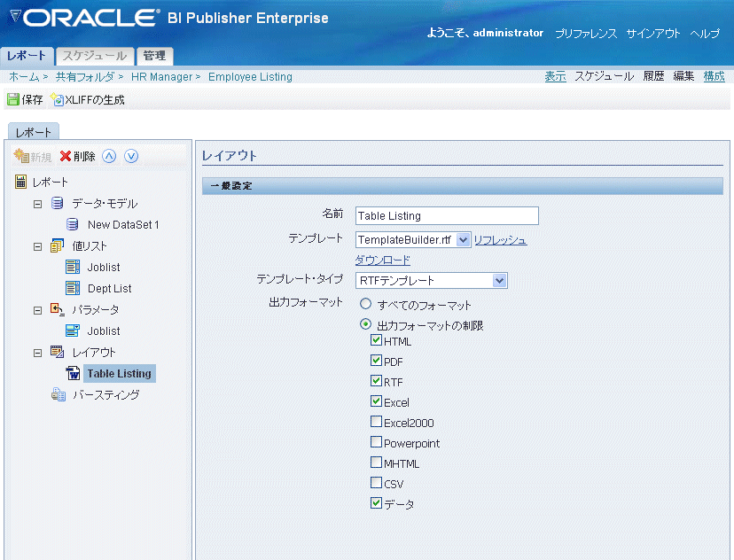Click the バースティング icon
Image resolution: width=734 pixels, height=560 pixels.
59,394
